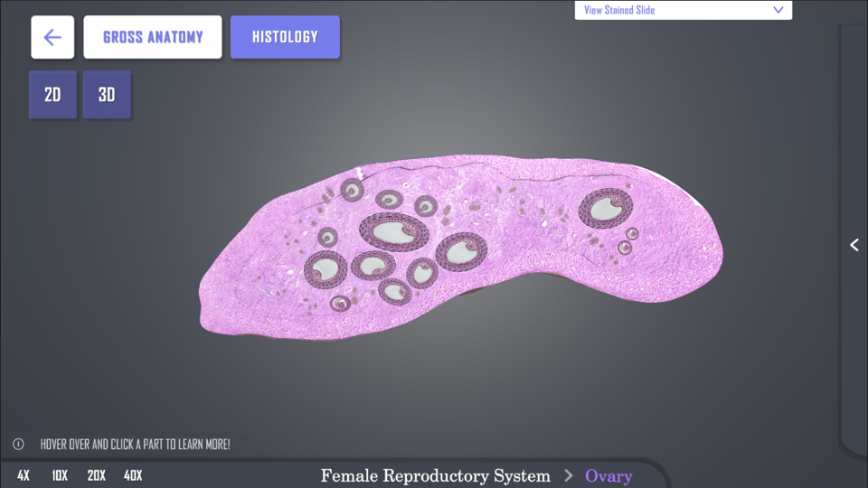The image size is (868, 488).
Task: Select the Histology tab
Action: tap(285, 37)
